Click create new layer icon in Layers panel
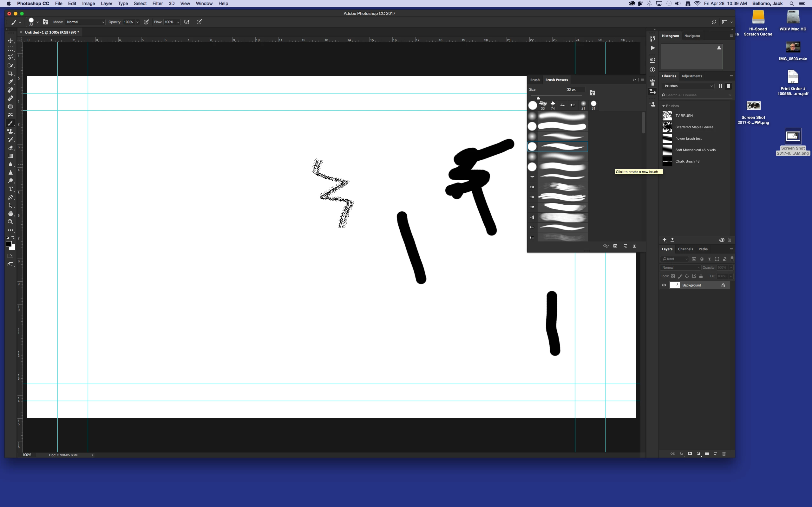This screenshot has width=812, height=507. pos(715,454)
